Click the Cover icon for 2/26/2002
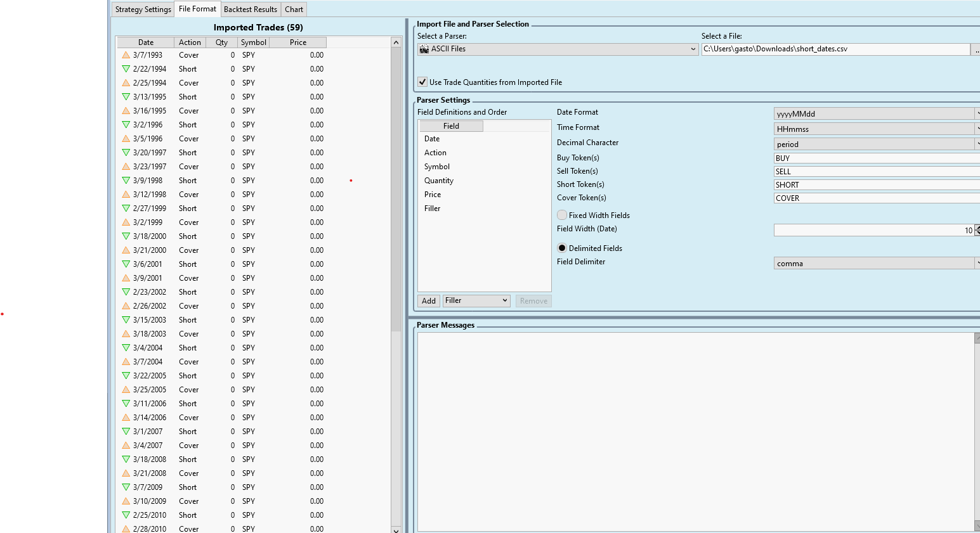 pos(126,306)
